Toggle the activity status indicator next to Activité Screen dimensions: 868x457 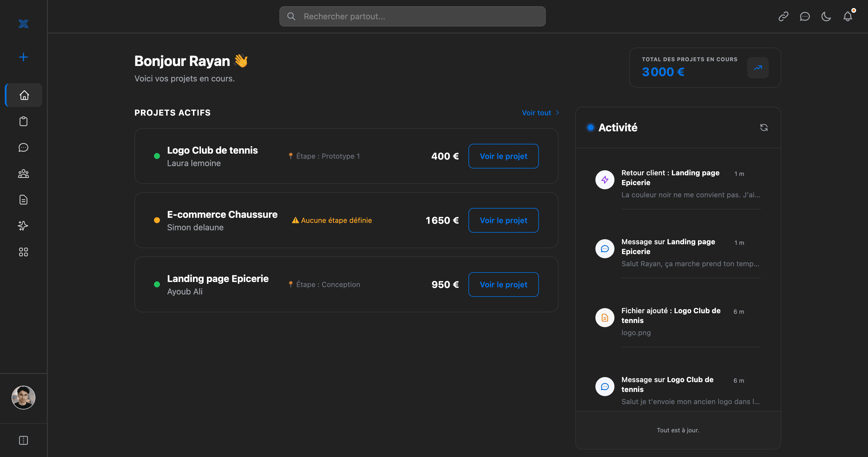(x=590, y=127)
